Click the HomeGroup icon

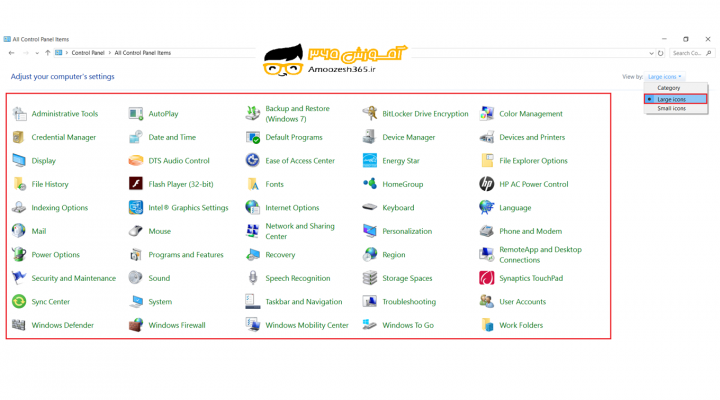click(x=370, y=184)
